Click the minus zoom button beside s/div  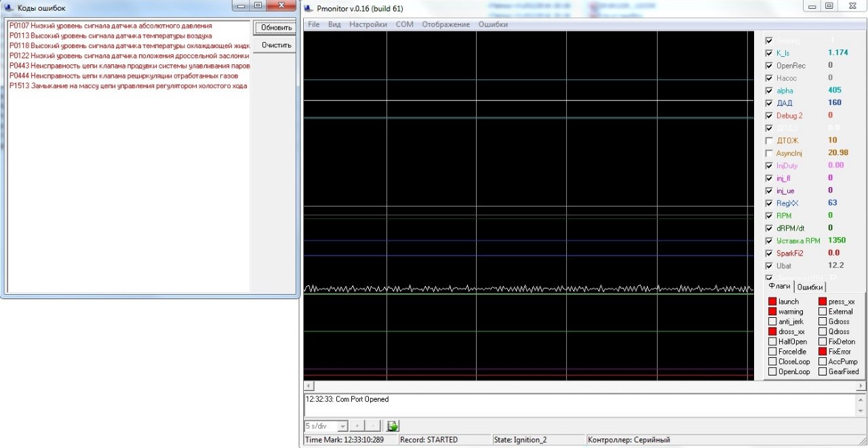coord(373,426)
